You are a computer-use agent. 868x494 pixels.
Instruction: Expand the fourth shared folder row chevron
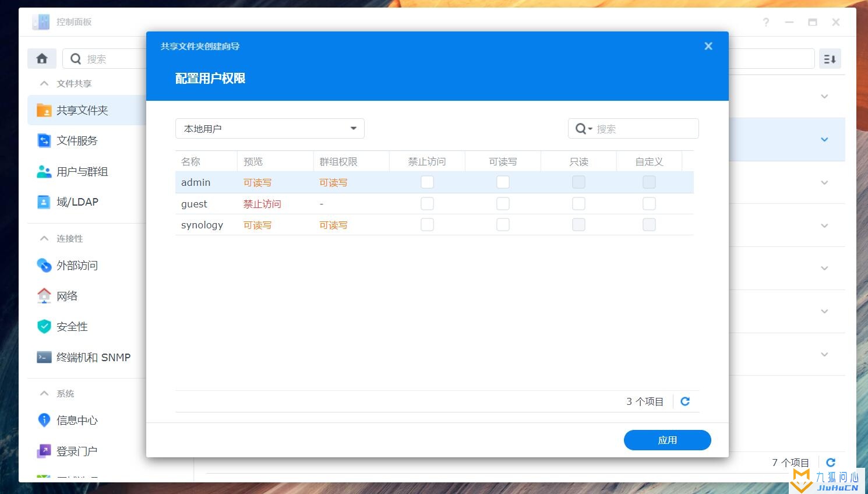tap(824, 225)
